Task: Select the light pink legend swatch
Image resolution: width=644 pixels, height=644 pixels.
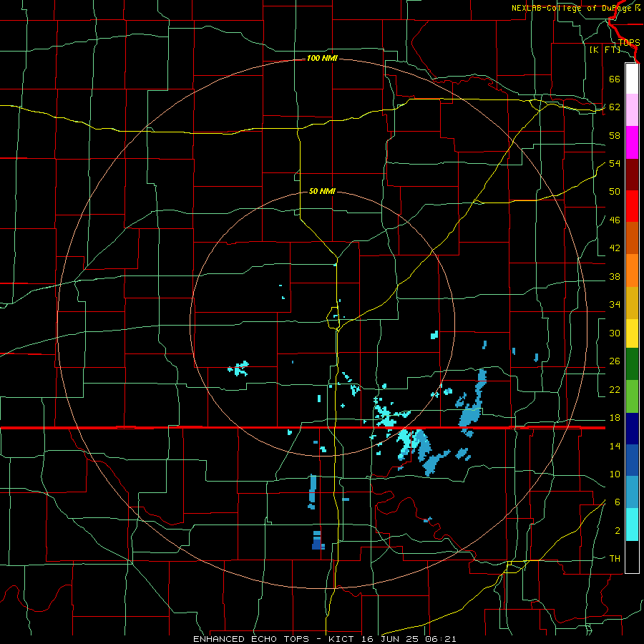Action: (632, 110)
